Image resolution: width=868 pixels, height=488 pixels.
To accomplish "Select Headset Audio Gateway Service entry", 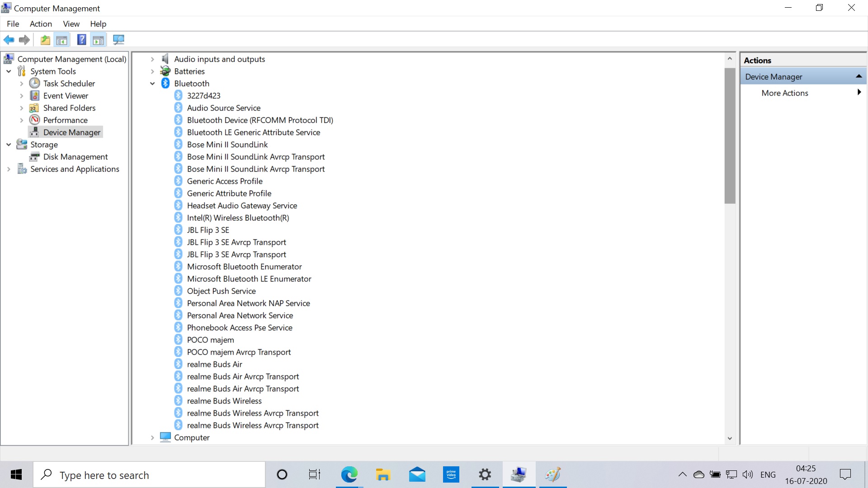I will pos(242,205).
